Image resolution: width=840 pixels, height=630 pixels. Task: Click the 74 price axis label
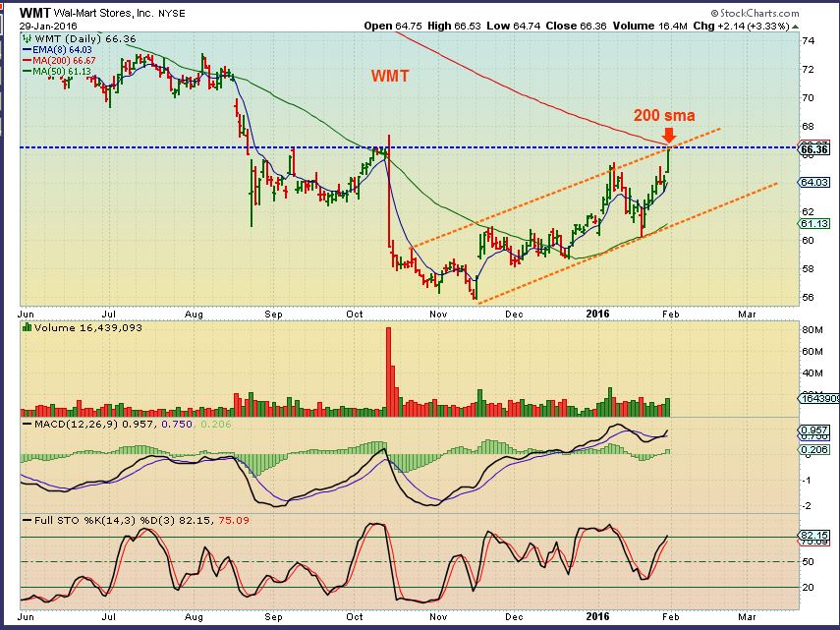[x=808, y=40]
